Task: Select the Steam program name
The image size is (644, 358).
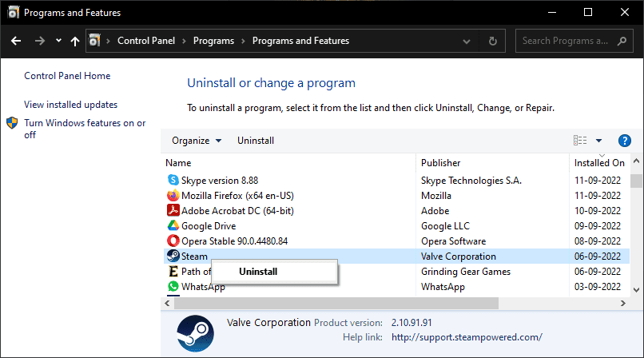Action: point(194,257)
